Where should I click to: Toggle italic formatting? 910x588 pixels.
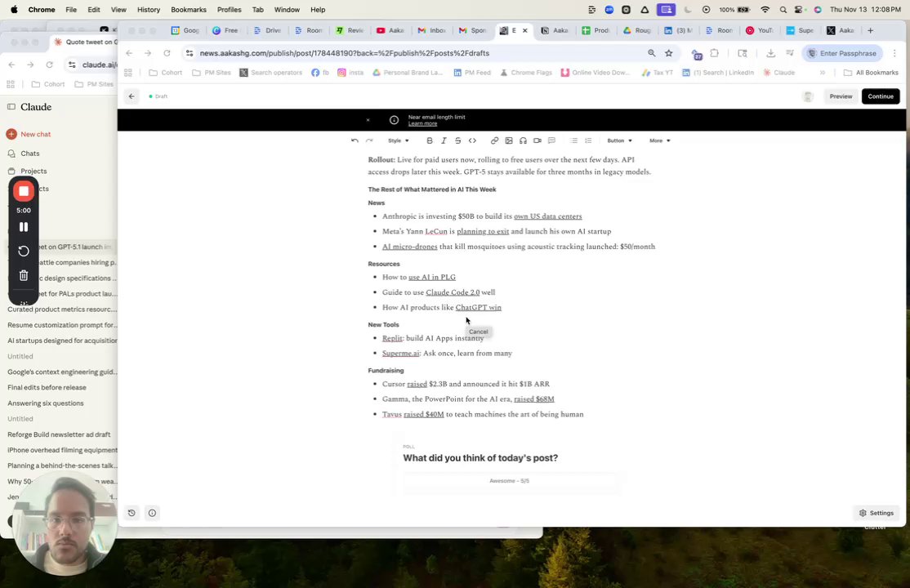pyautogui.click(x=444, y=140)
